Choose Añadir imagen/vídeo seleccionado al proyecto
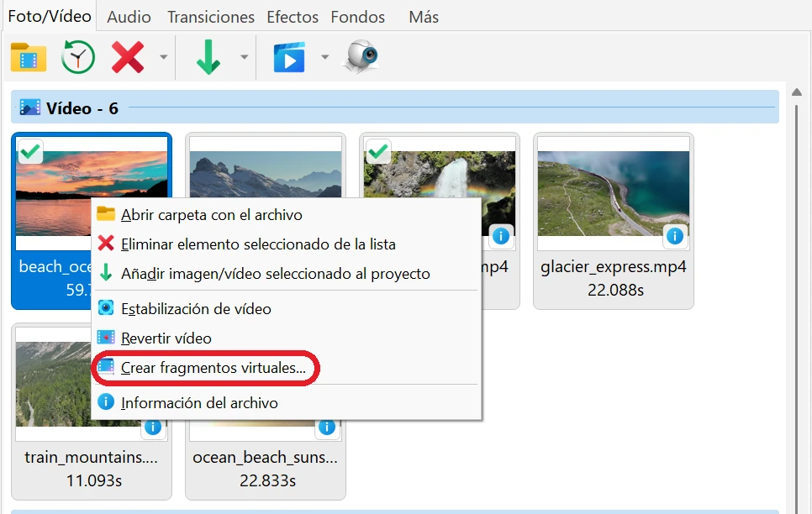The width and height of the screenshot is (812, 514). pyautogui.click(x=287, y=273)
